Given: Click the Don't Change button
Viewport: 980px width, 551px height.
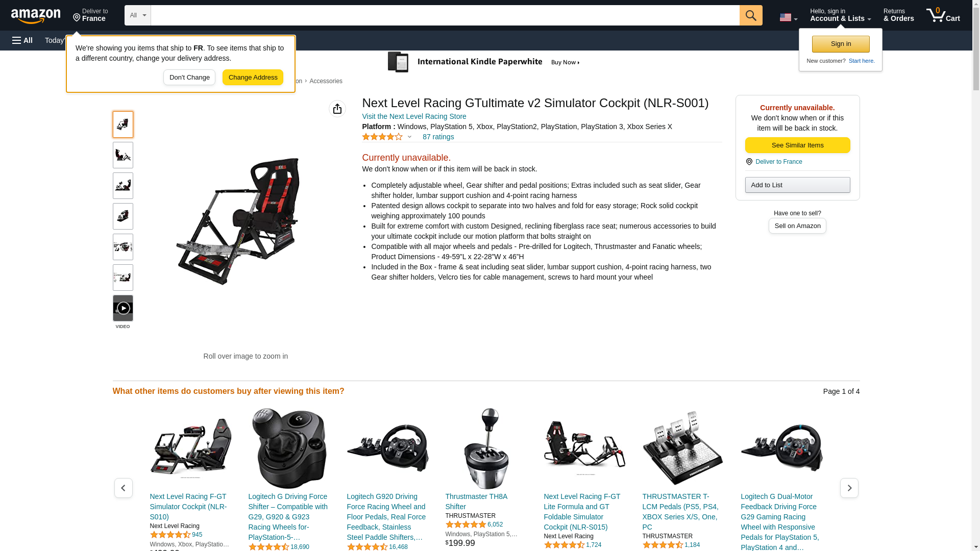Looking at the screenshot, I should tap(189, 78).
